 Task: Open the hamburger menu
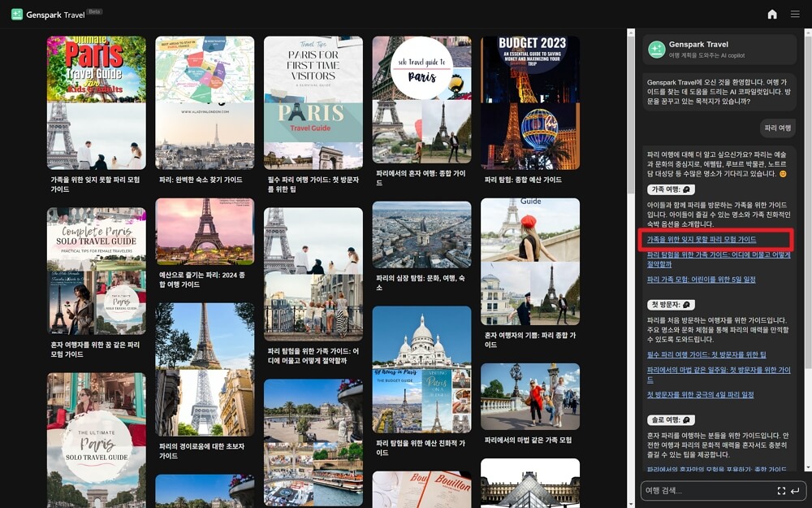click(795, 14)
